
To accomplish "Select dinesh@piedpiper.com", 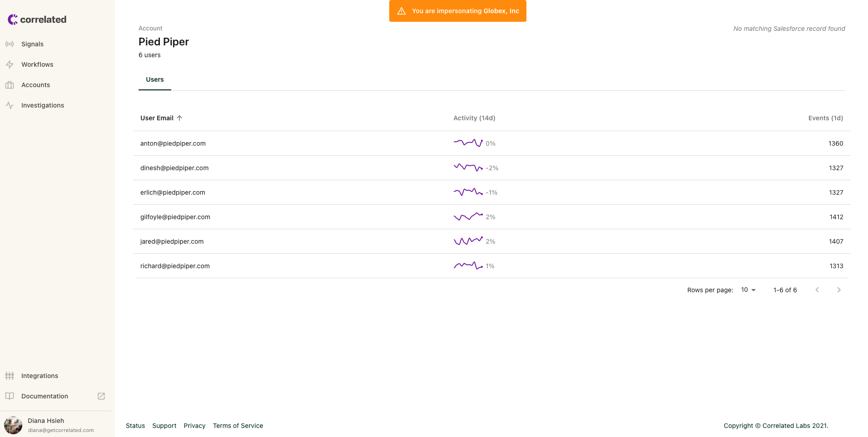I will [x=174, y=168].
